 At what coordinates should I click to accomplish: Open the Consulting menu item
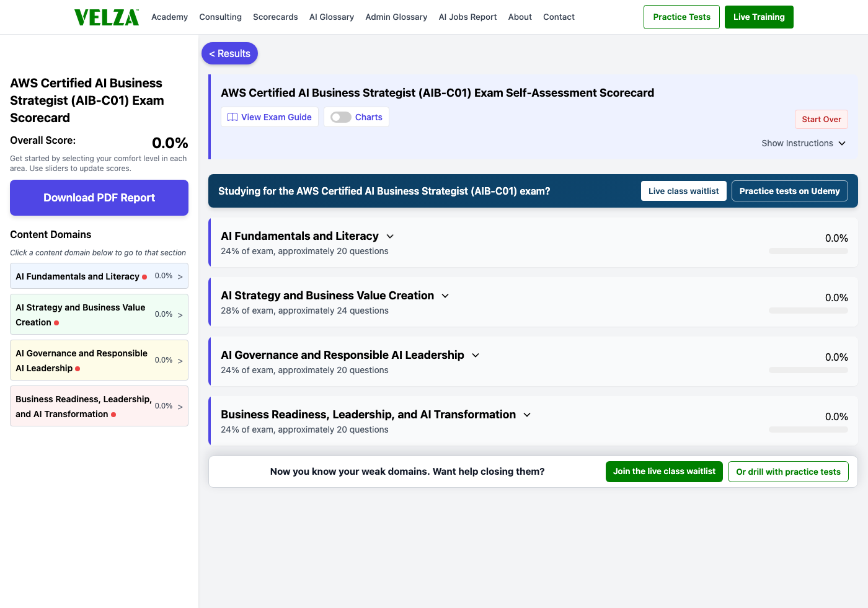[220, 17]
